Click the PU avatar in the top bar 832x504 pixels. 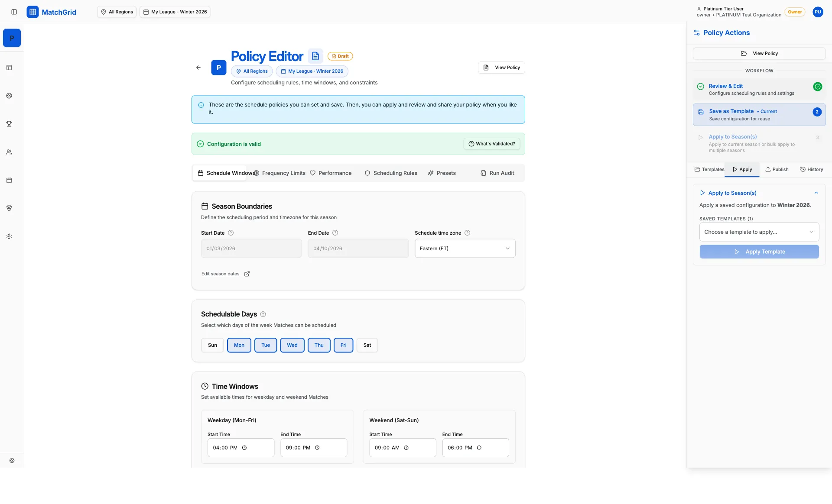(818, 12)
